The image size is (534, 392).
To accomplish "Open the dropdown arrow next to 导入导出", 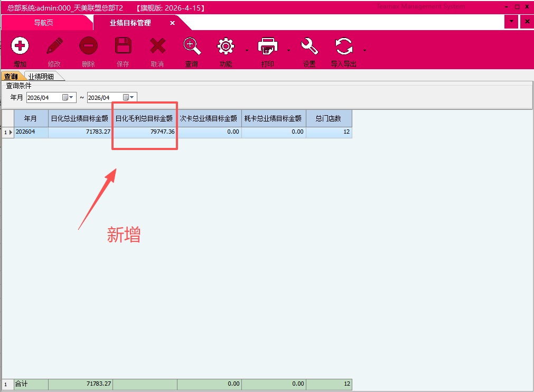I will point(364,51).
